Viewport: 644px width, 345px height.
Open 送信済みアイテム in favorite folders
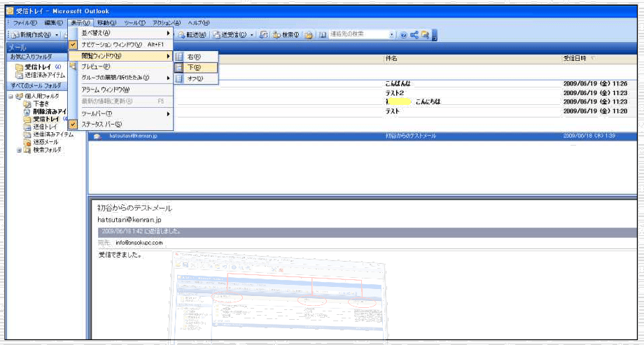point(41,75)
